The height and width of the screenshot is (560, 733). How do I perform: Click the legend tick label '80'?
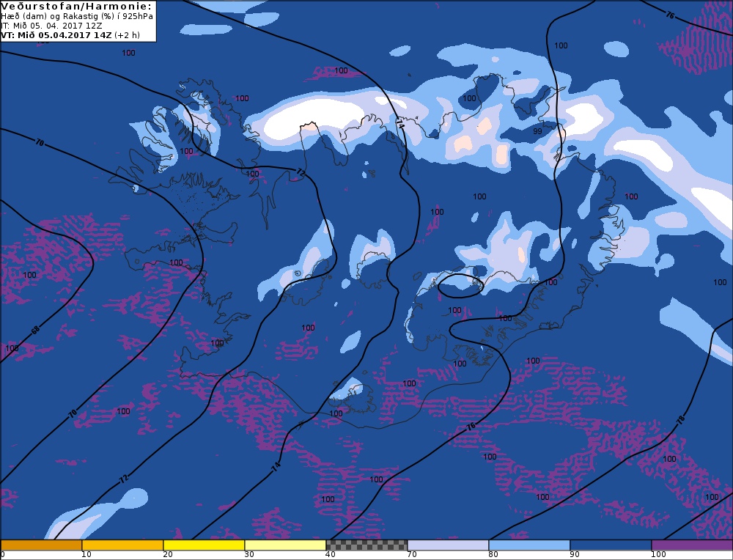493,555
